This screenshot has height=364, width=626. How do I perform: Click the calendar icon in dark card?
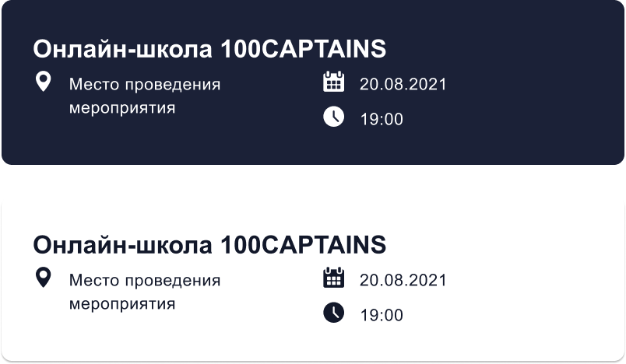(334, 82)
